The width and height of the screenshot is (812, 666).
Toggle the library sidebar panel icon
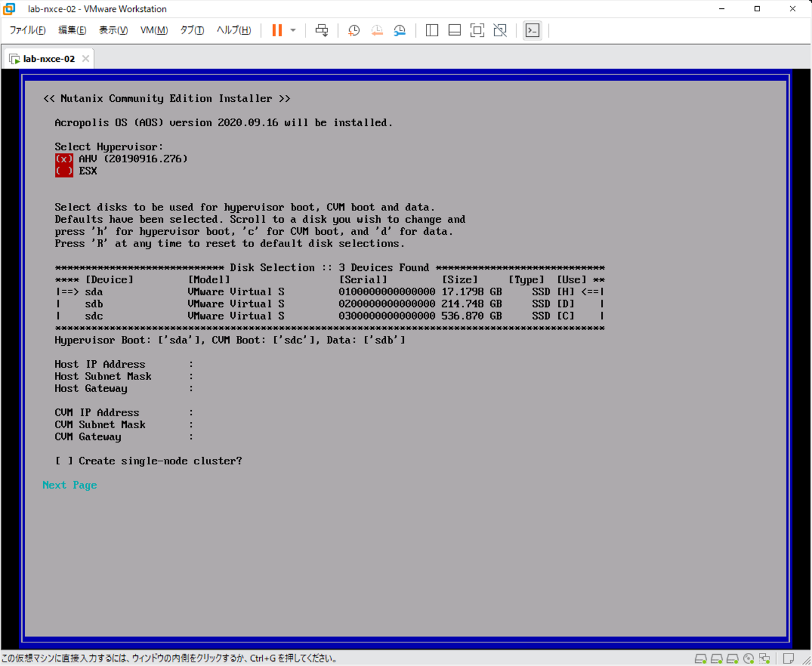point(432,30)
